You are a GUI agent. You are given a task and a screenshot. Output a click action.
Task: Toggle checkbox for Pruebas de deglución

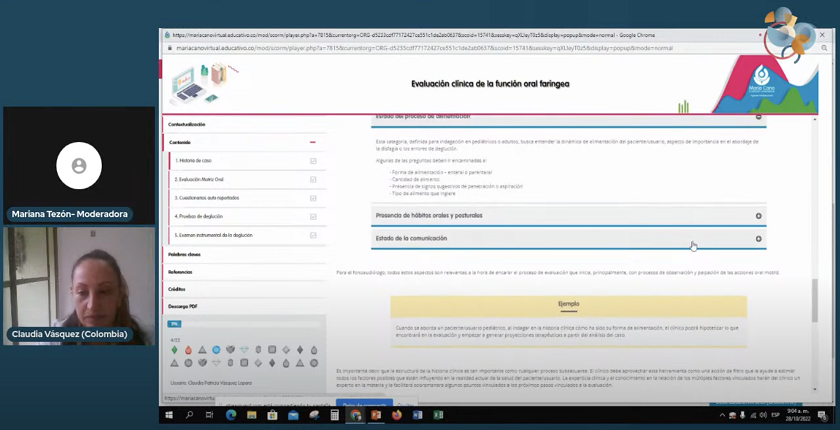(x=313, y=217)
